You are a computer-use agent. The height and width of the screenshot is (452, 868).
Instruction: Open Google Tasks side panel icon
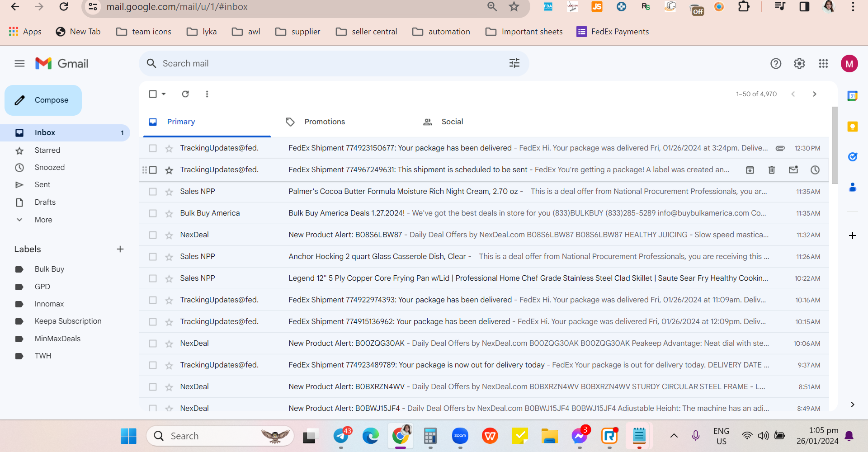click(x=852, y=157)
